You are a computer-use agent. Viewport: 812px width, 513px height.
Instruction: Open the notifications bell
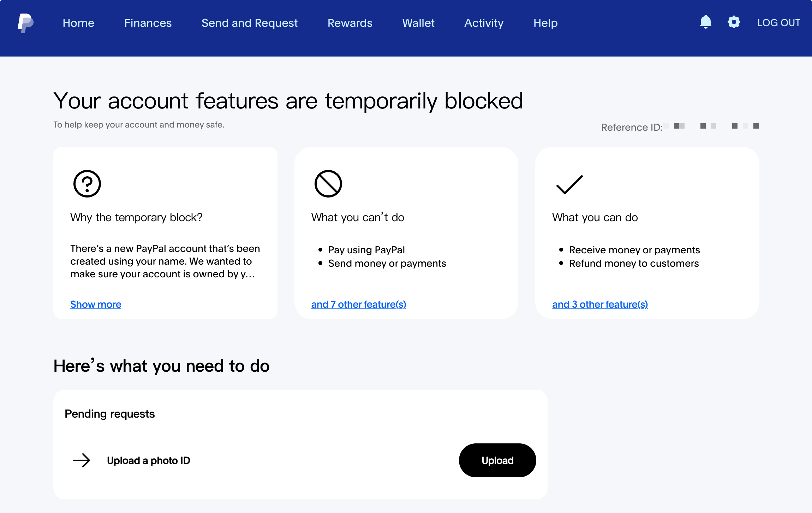[x=706, y=22]
